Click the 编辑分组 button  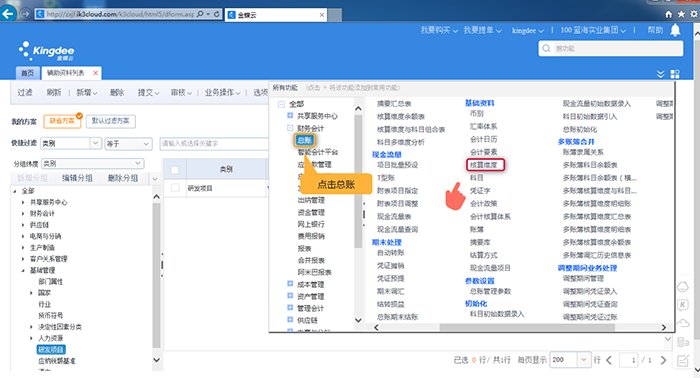[77, 179]
